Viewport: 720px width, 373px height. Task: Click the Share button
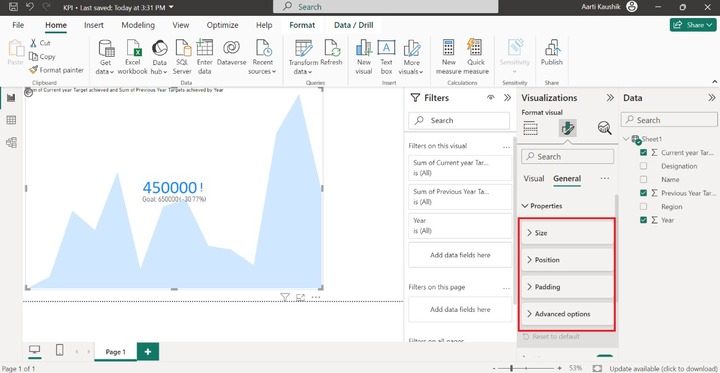(x=693, y=25)
